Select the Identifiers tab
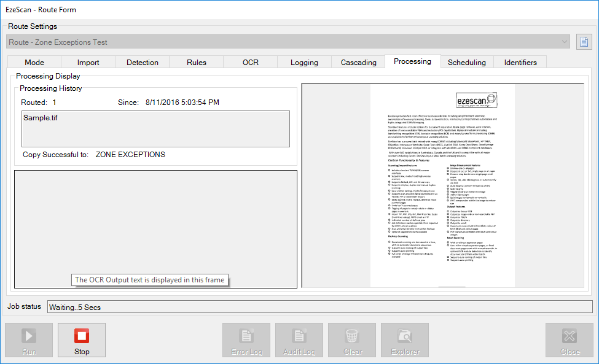The image size is (599, 364). coord(520,62)
